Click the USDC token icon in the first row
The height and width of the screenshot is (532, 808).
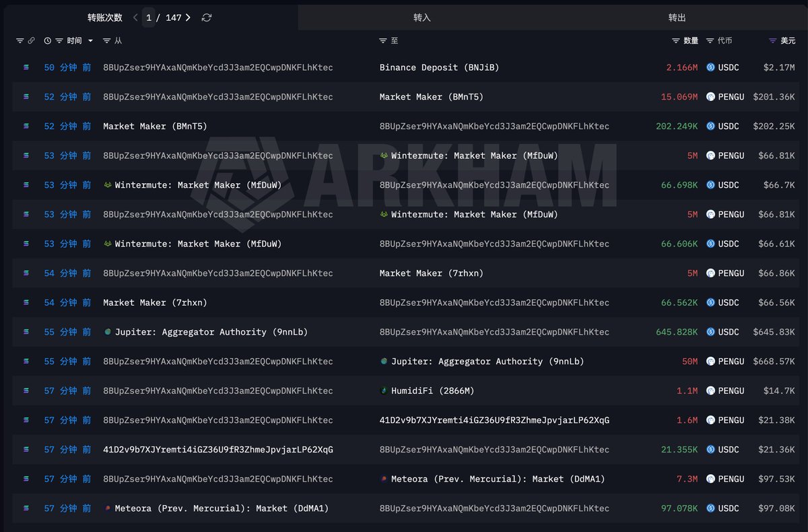coord(710,67)
